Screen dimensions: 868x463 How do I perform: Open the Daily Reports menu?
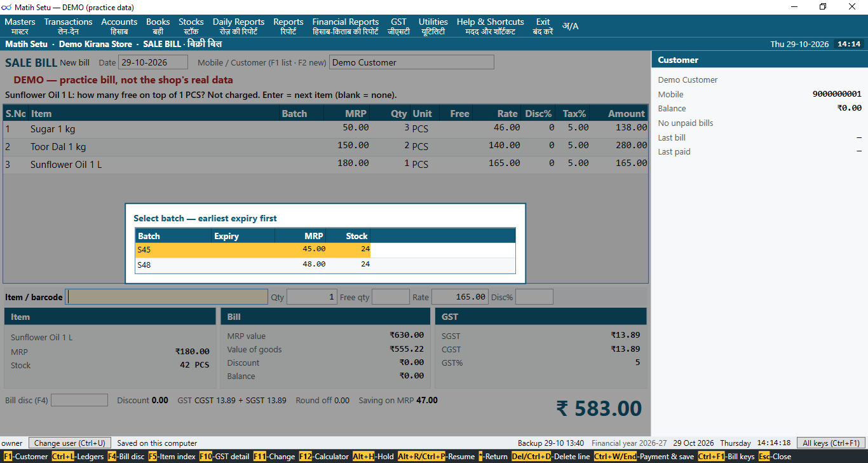238,26
